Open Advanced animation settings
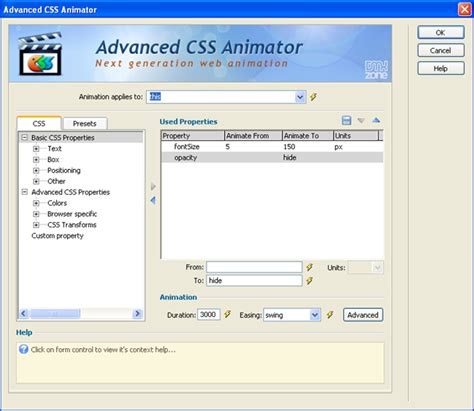The image size is (474, 411). (x=363, y=315)
